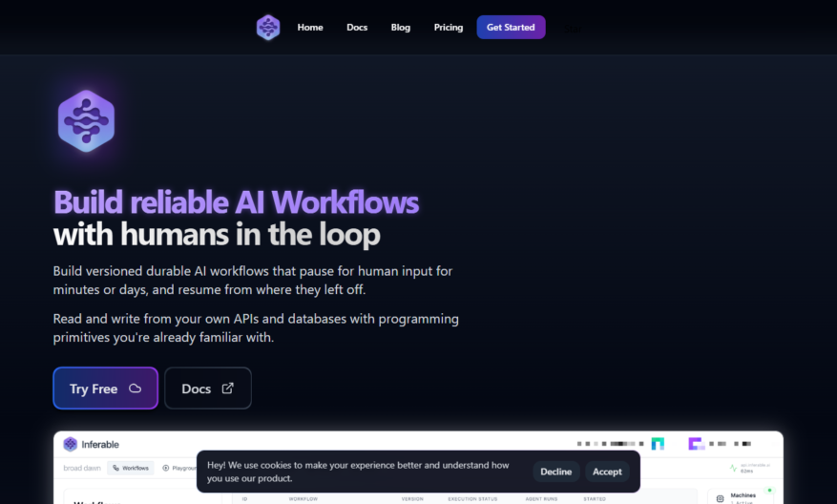
Task: Click the Try Free button
Action: tap(106, 388)
